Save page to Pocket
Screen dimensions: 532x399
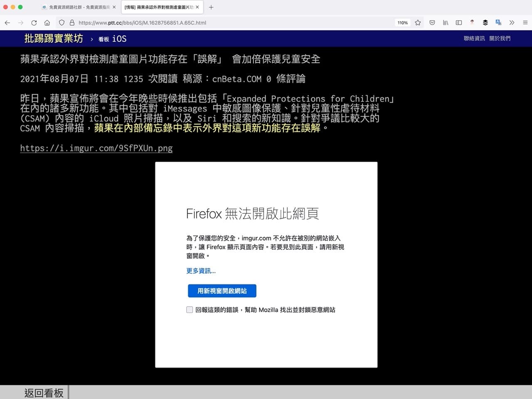pyautogui.click(x=432, y=22)
